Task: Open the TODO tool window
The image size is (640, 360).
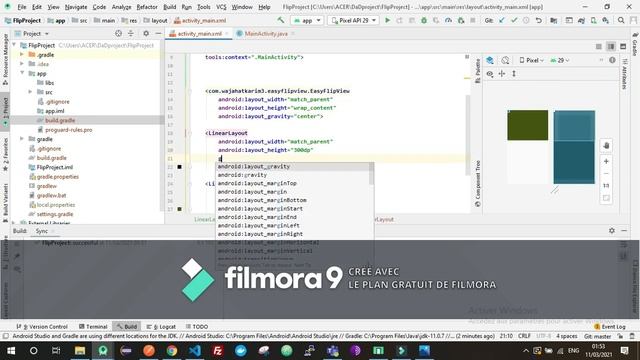Action: [197, 327]
